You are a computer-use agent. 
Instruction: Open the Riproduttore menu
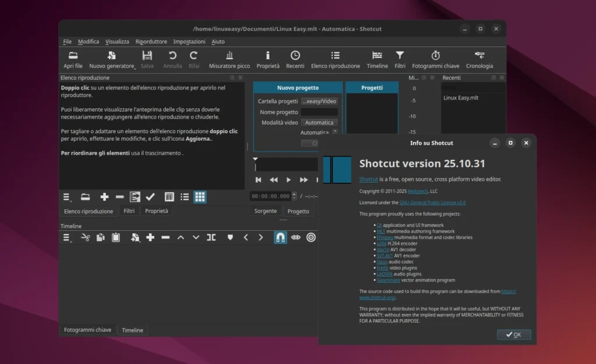tap(151, 41)
